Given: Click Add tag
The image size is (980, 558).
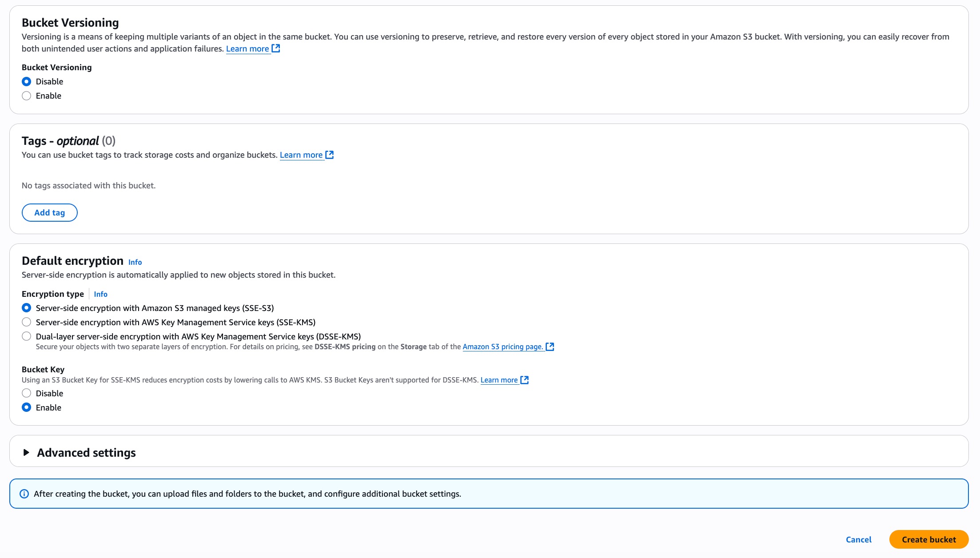Looking at the screenshot, I should [49, 212].
